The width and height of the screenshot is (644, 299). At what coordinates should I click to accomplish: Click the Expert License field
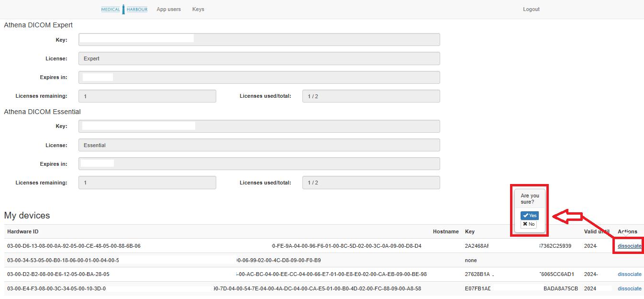tap(259, 58)
